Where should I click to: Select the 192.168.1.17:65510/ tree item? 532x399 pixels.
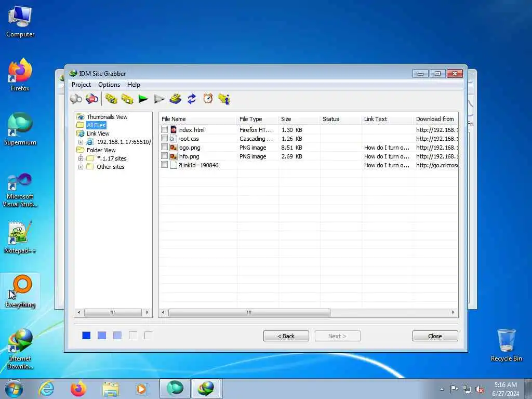click(x=124, y=142)
